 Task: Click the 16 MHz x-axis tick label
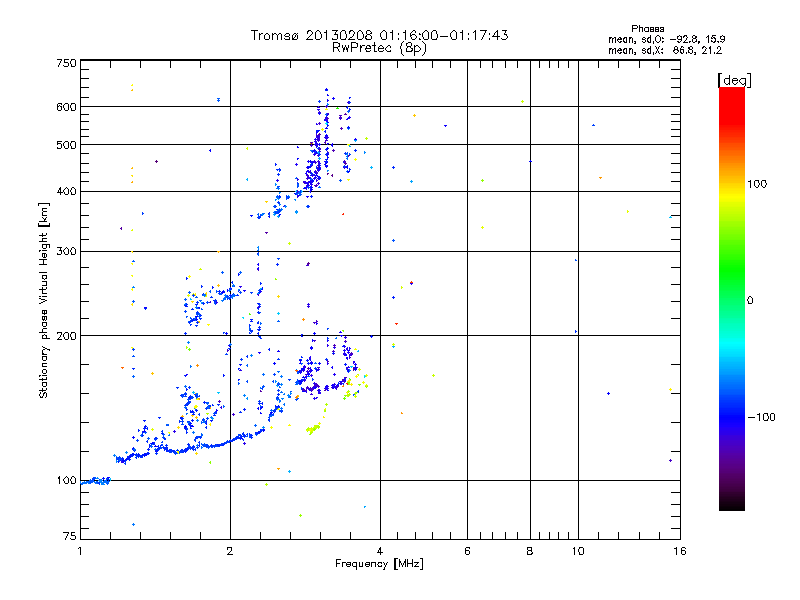(x=680, y=551)
